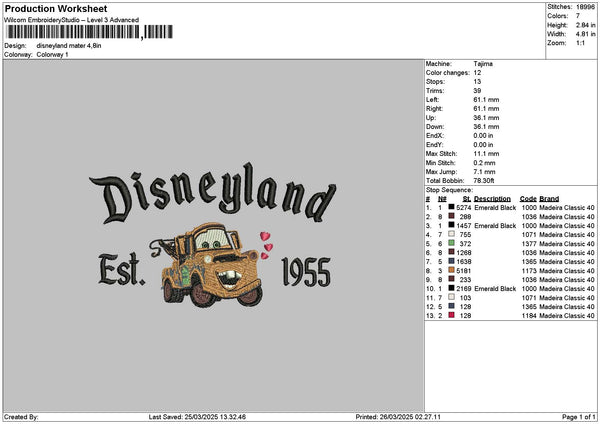Click the Left margin 61.1 mm value
The height and width of the screenshot is (424, 600).
tap(486, 100)
